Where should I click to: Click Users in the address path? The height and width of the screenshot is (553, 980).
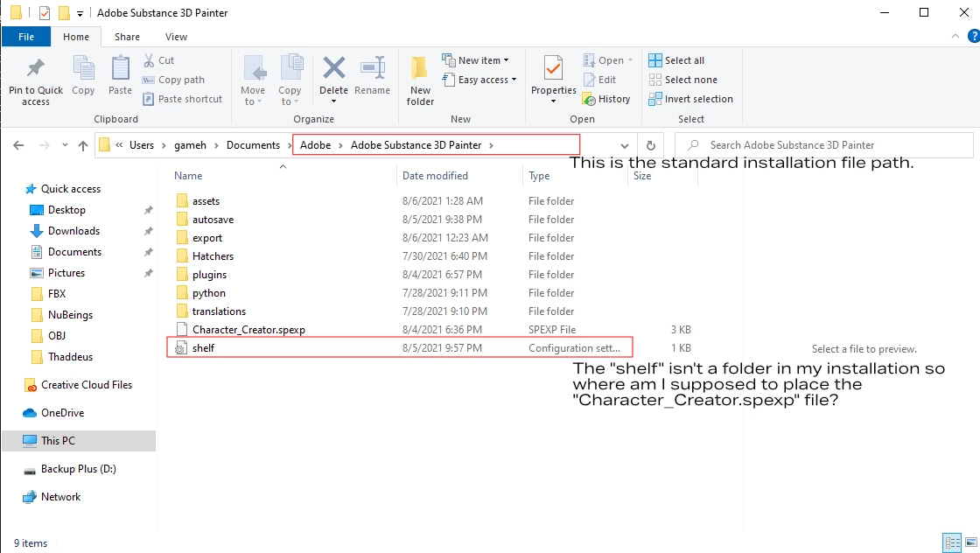pos(141,145)
